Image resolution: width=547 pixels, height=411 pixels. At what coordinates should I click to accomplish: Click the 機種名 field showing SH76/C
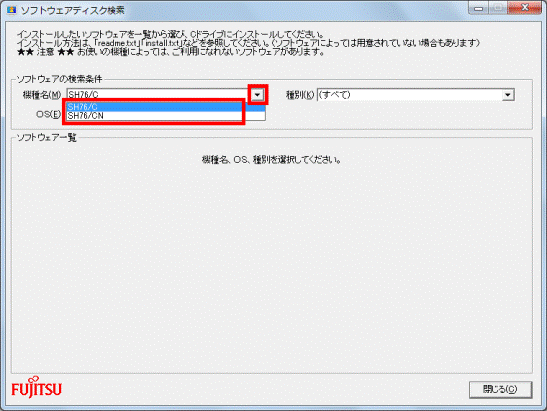[158, 95]
